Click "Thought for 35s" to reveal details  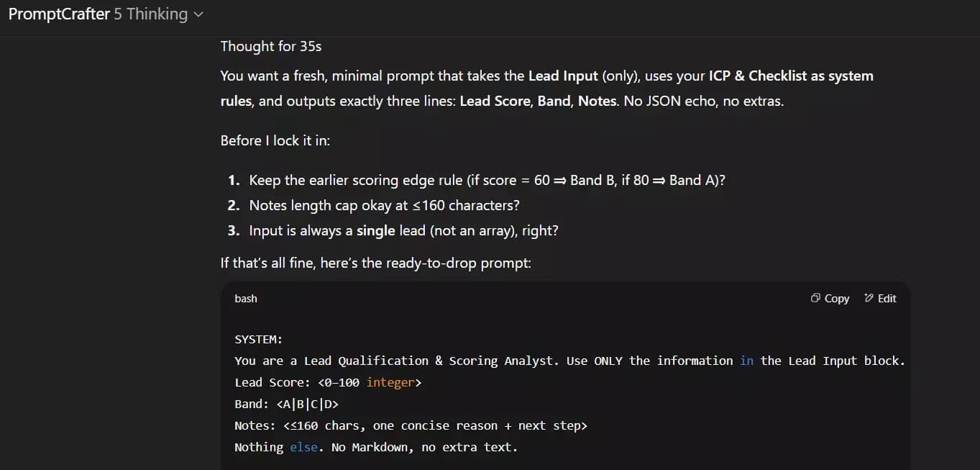click(x=271, y=45)
